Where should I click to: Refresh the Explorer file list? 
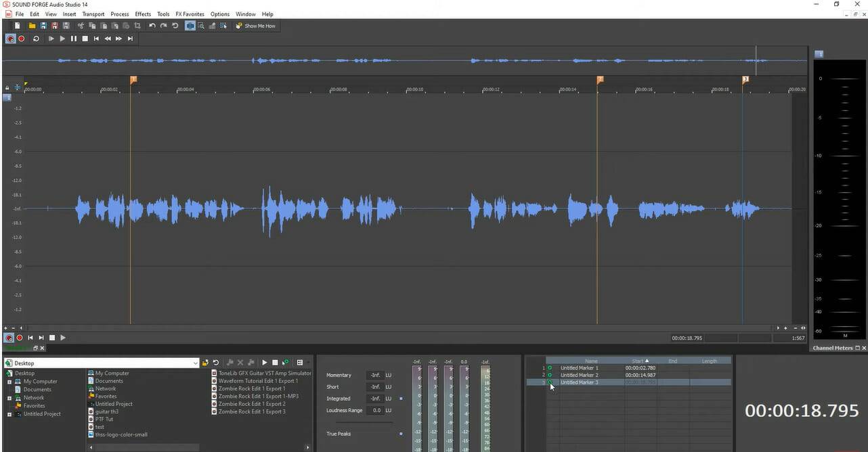[216, 363]
